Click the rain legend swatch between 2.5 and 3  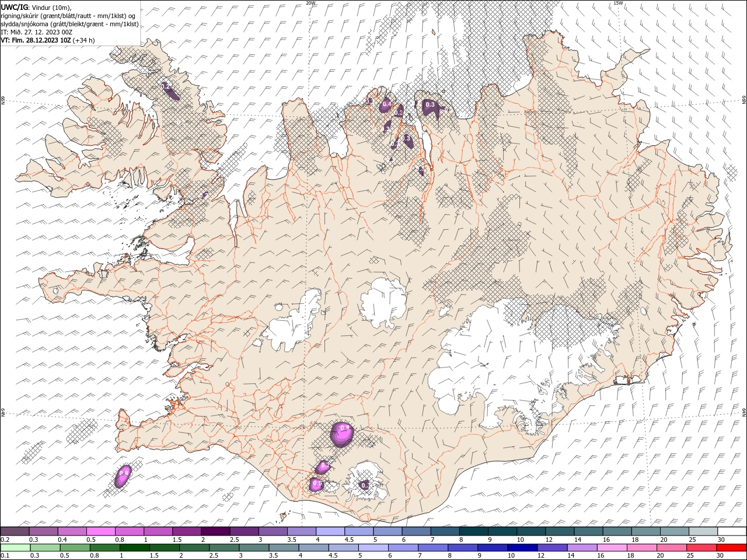225,548
